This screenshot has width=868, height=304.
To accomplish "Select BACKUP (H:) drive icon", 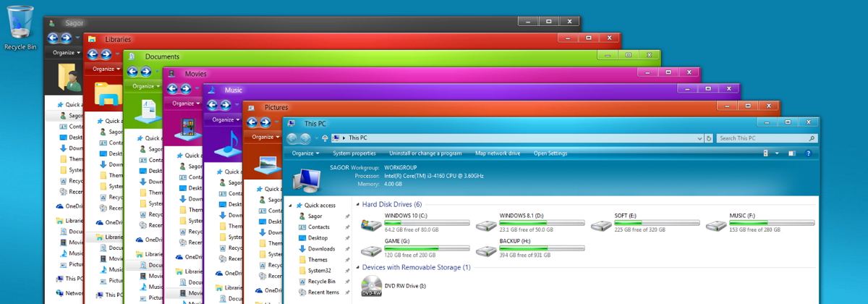I will click(x=486, y=250).
